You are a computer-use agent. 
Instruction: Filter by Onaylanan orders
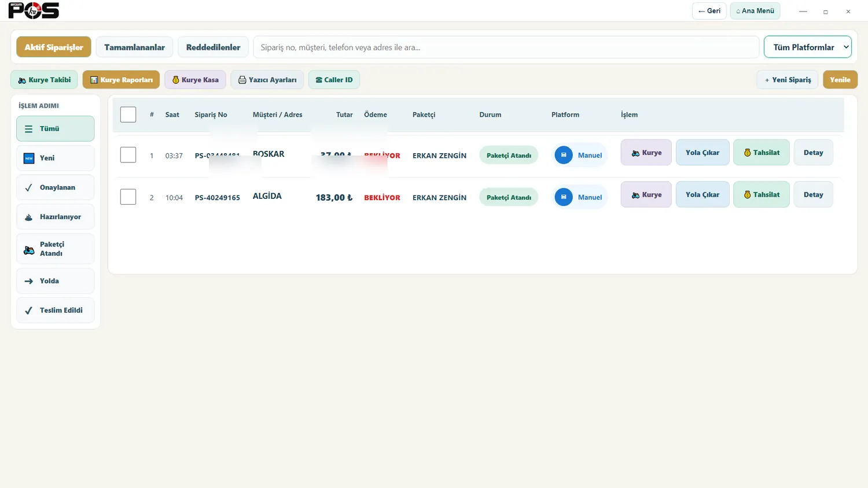point(56,187)
